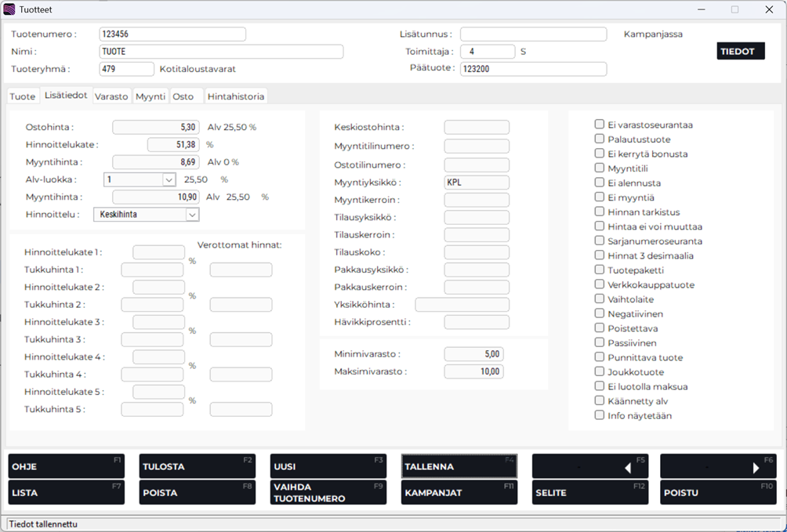This screenshot has height=532, width=787.
Task: Check the Punnittava tuote option
Action: tap(600, 358)
